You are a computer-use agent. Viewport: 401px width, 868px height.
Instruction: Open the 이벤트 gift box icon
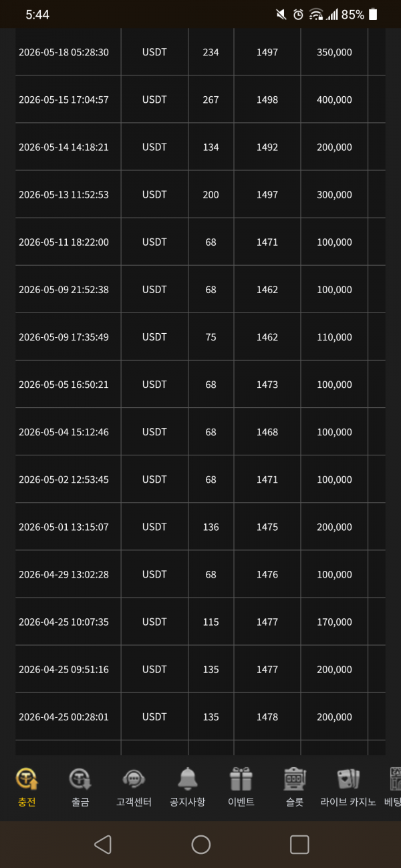(x=241, y=779)
